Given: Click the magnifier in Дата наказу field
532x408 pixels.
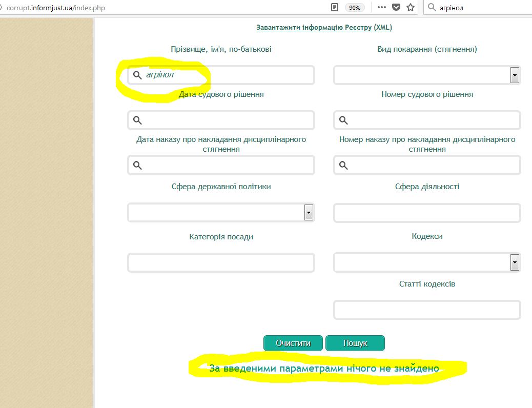Looking at the screenshot, I should (x=137, y=165).
